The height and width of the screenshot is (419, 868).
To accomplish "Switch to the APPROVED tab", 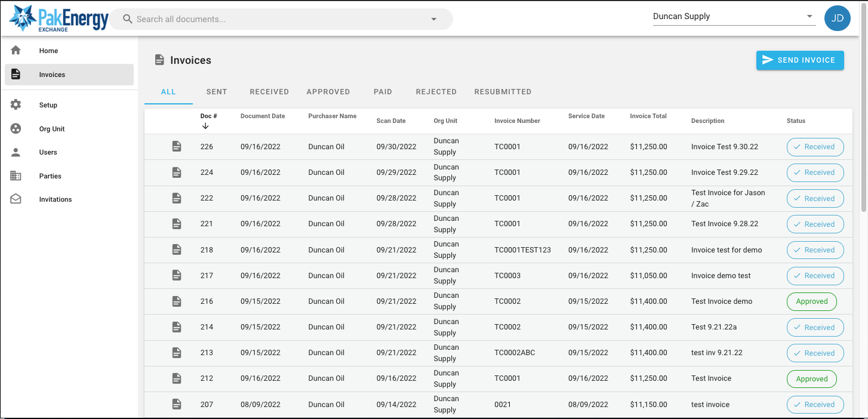I will pyautogui.click(x=328, y=92).
